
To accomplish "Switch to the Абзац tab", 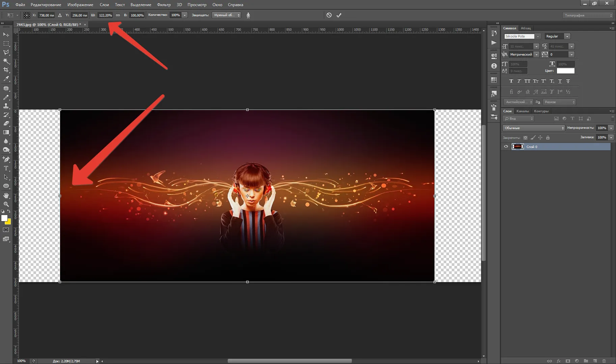I will (526, 28).
